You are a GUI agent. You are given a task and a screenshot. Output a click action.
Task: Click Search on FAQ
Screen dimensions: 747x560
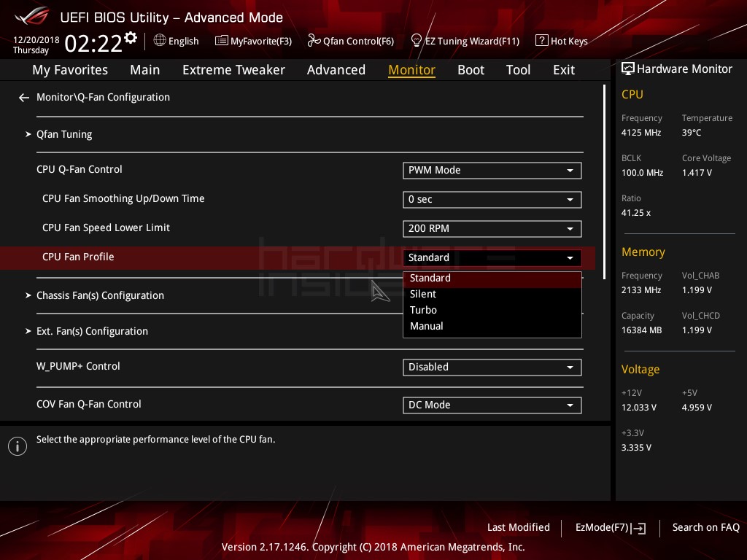tap(705, 528)
